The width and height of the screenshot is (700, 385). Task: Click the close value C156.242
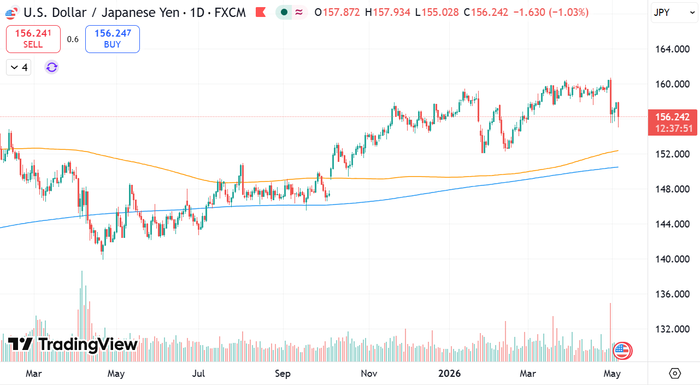[x=486, y=13]
